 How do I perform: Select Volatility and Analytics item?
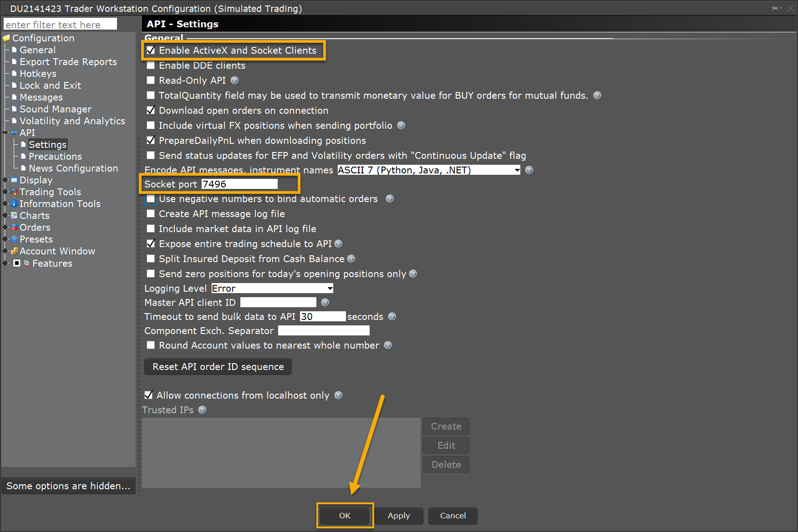(72, 121)
